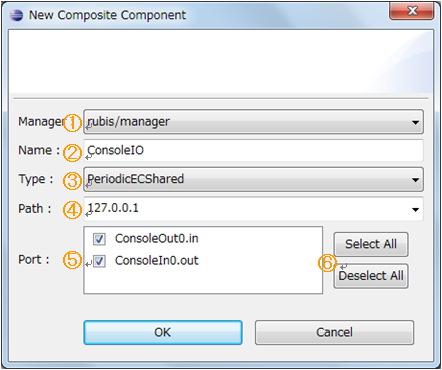
Task: Close the New Composite Component dialog
Action: click(412, 11)
